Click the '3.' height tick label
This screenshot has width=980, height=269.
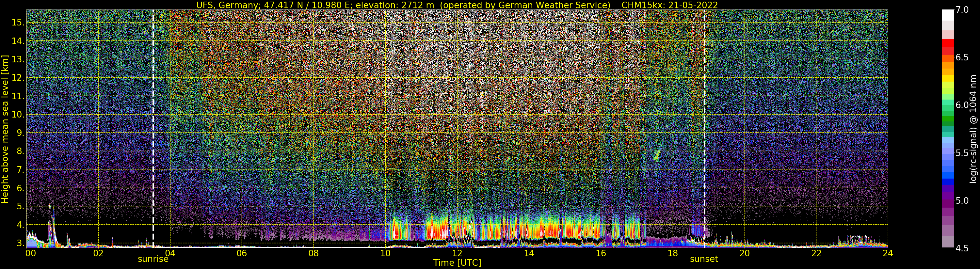[x=20, y=243]
